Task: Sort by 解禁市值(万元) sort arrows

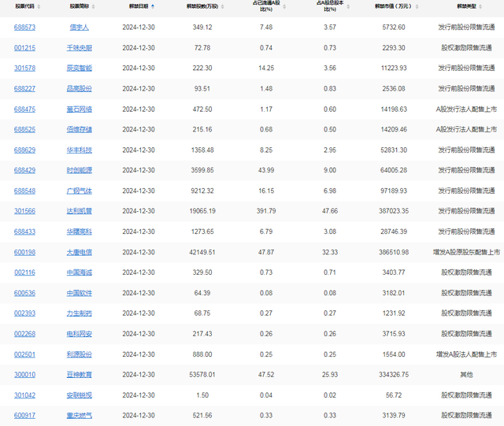Action: 417,6
